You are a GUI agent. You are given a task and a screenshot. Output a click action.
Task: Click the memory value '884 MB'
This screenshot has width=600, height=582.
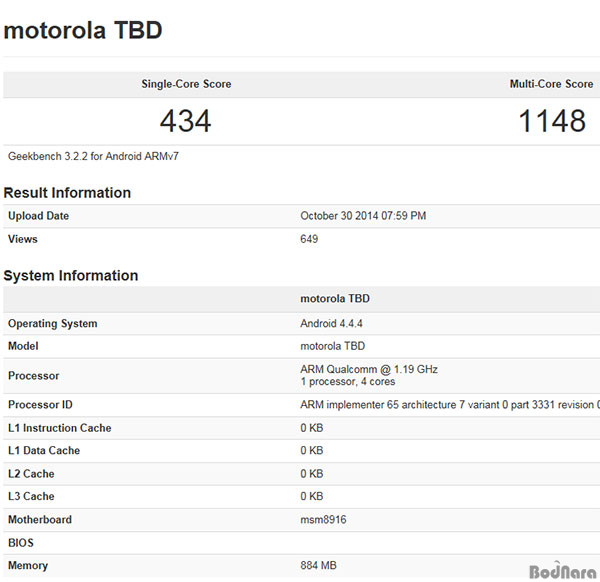coord(318,566)
